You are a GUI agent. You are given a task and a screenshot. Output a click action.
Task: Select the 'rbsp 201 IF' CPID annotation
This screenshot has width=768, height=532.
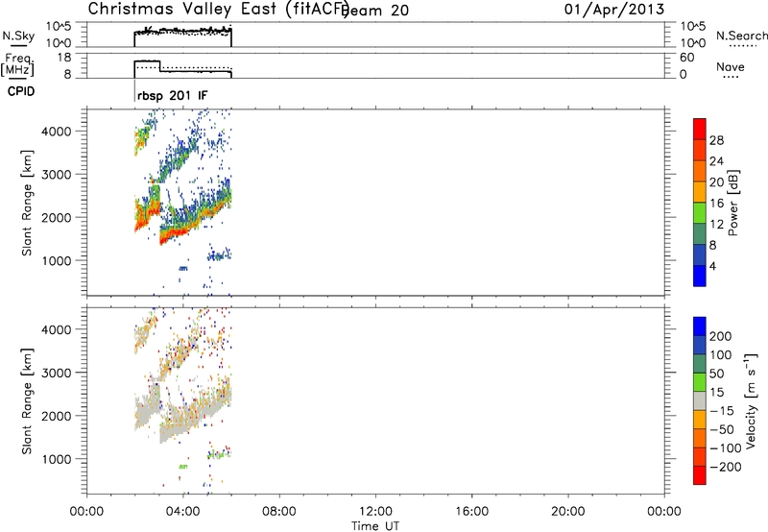(x=173, y=95)
